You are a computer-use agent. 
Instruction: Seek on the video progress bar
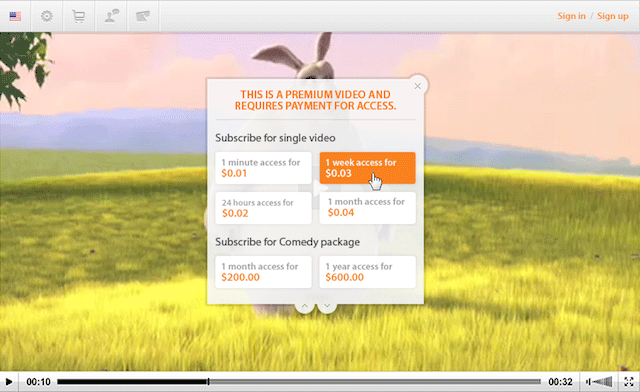point(299,382)
